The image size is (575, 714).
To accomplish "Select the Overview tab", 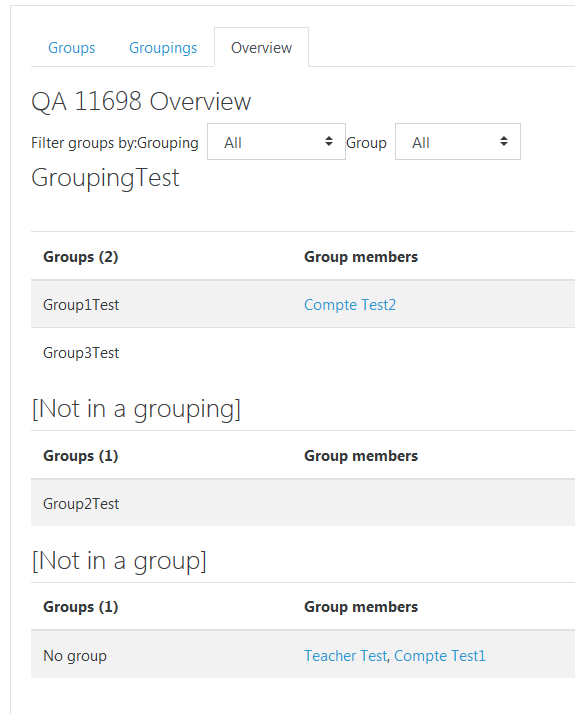I will point(261,47).
